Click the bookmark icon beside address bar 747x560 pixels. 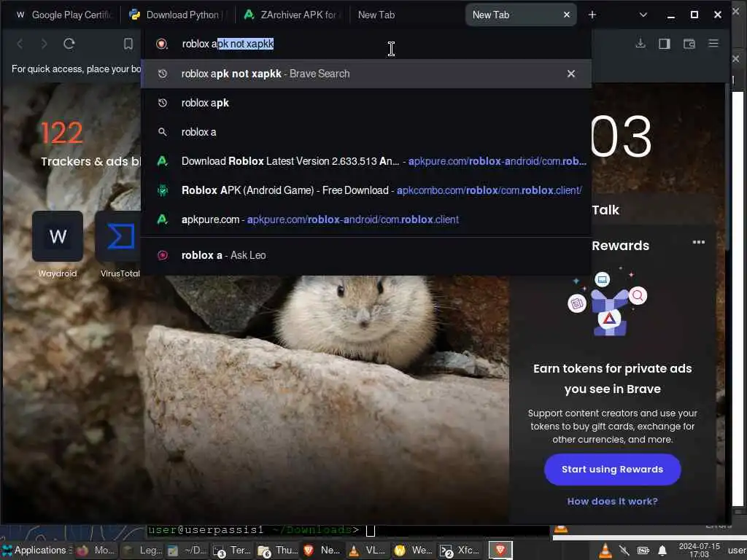(x=128, y=44)
